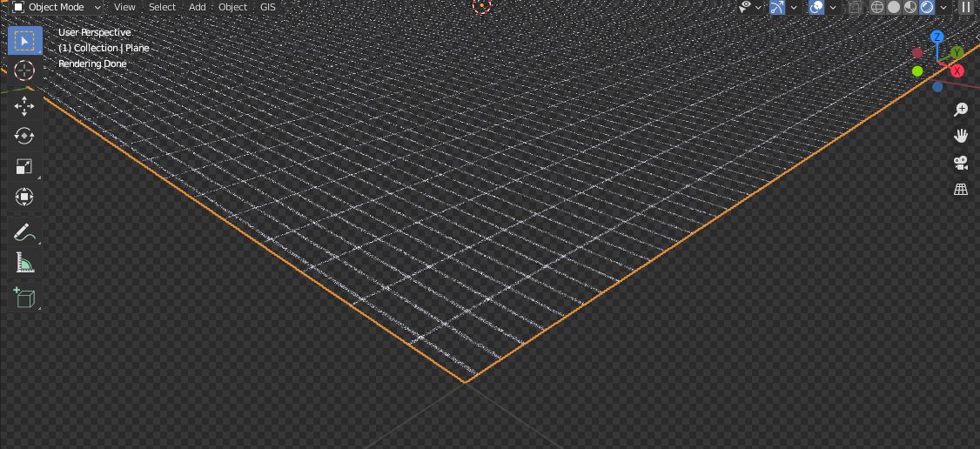The image size is (980, 449).
Task: Open the Object menu
Action: (232, 7)
